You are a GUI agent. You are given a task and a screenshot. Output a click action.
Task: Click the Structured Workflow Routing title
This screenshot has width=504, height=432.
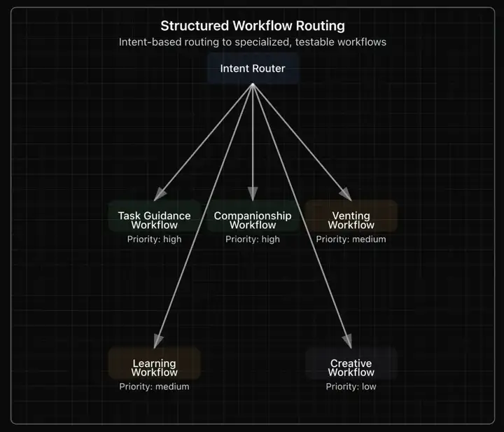(252, 26)
